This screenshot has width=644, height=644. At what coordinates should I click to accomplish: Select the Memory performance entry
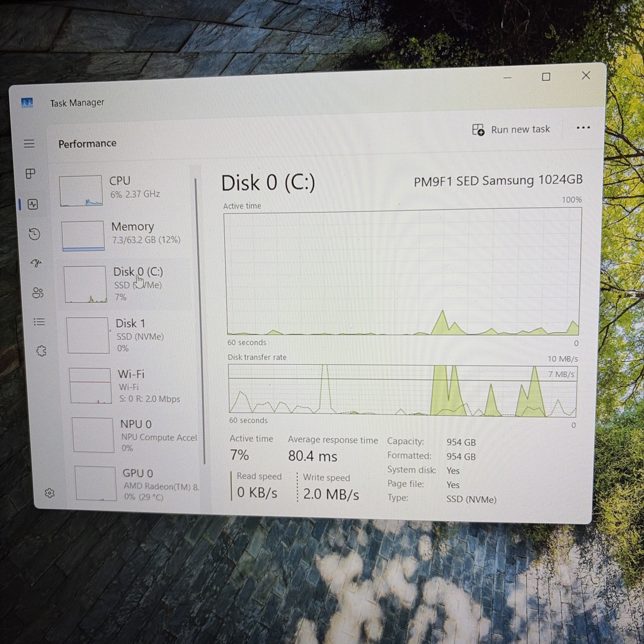click(x=128, y=235)
